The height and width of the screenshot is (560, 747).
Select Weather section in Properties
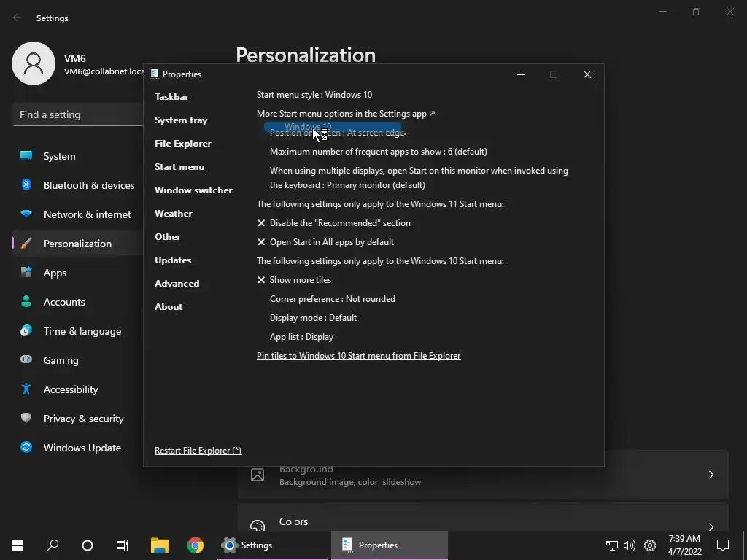coord(174,214)
